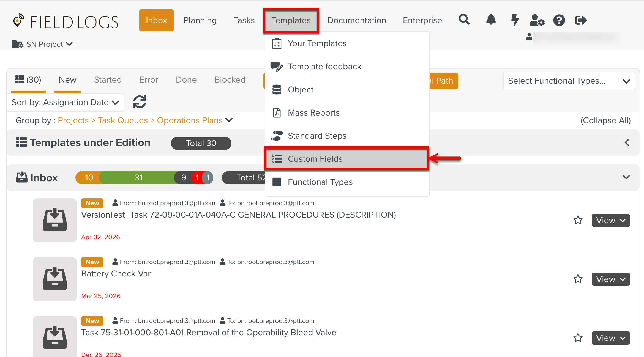Star the VersionTest_Task item as favorite
Viewport: 644px width, 357px height.
click(x=578, y=220)
